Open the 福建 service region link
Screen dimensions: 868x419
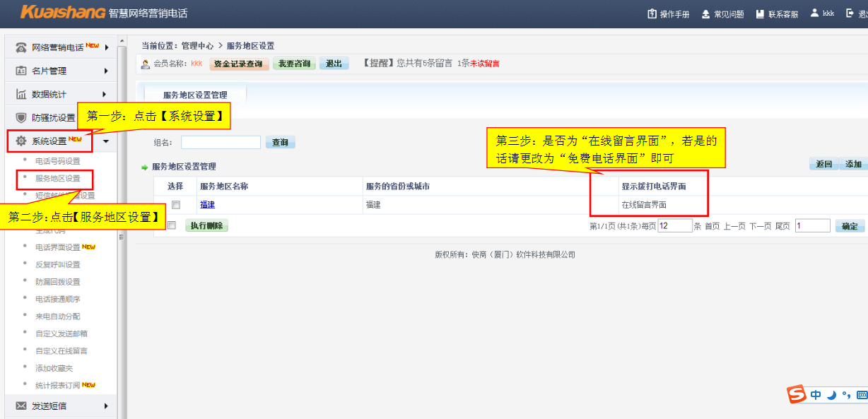[207, 205]
